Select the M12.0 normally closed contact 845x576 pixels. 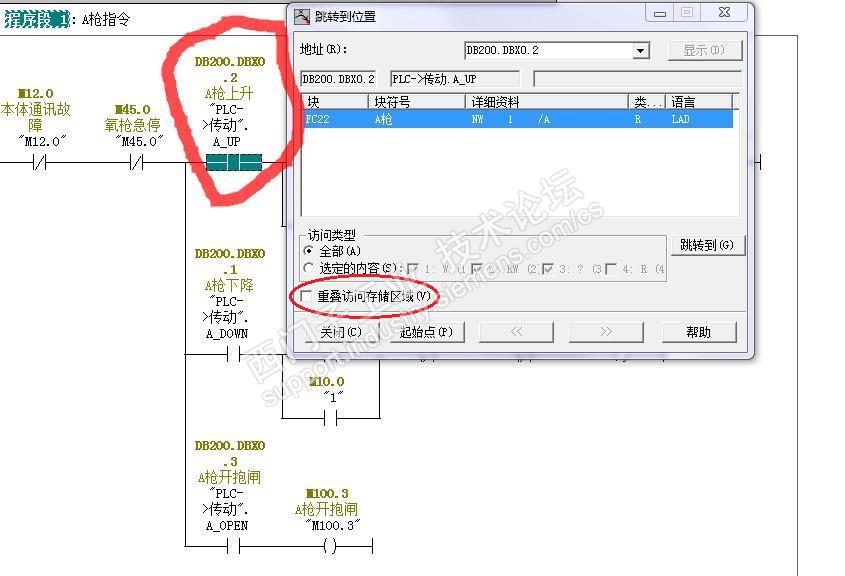point(39,162)
